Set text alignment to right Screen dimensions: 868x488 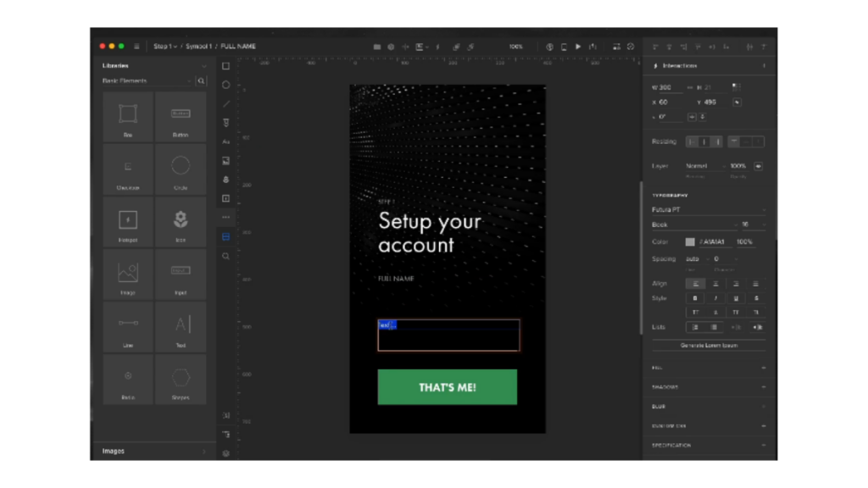[x=736, y=284]
